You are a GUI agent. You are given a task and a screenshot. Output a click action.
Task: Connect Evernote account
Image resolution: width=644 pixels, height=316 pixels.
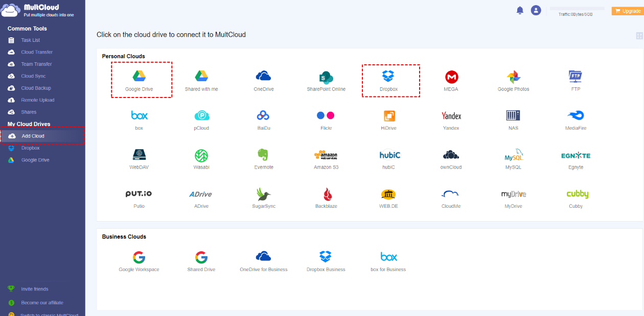pos(264,159)
